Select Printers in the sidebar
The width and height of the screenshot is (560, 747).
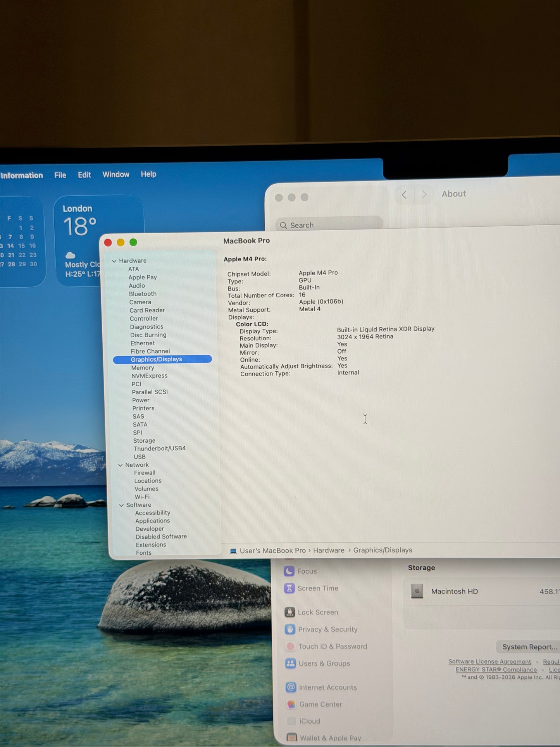(143, 409)
